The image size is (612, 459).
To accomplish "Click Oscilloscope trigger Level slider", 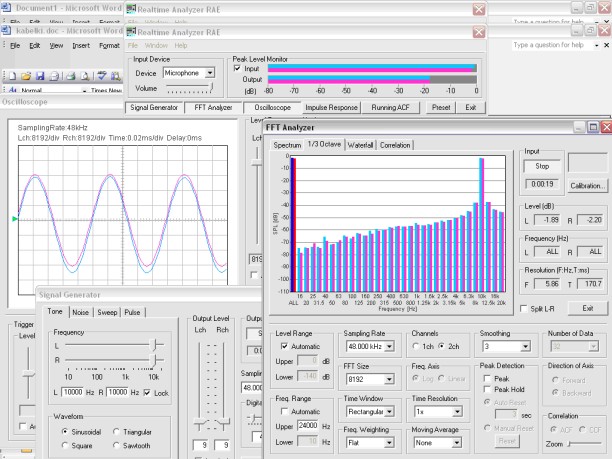I will pyautogui.click(x=28, y=374).
